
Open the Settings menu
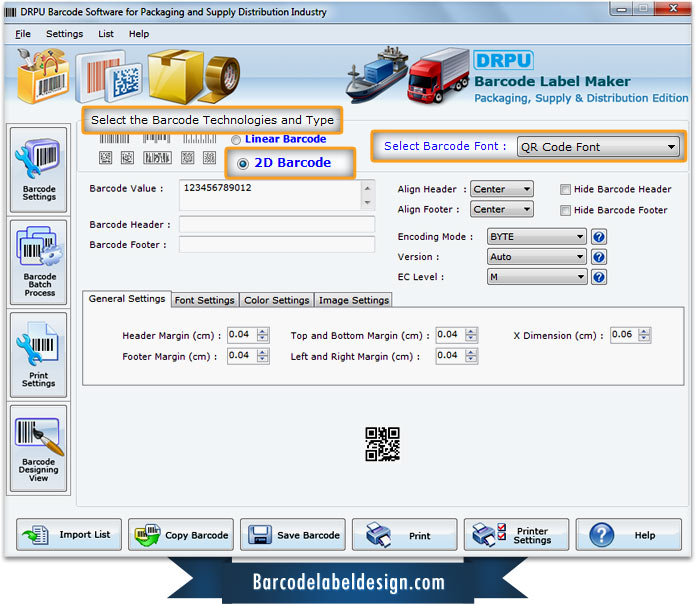[64, 34]
